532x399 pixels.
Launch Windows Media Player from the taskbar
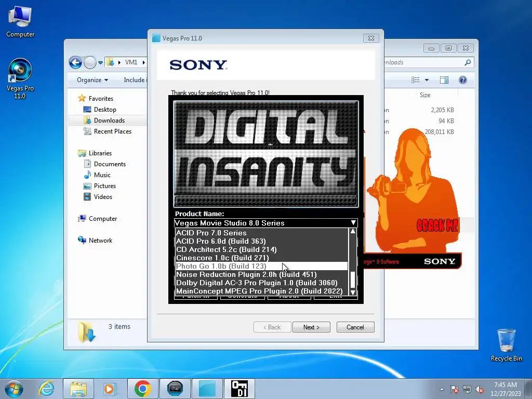110,389
